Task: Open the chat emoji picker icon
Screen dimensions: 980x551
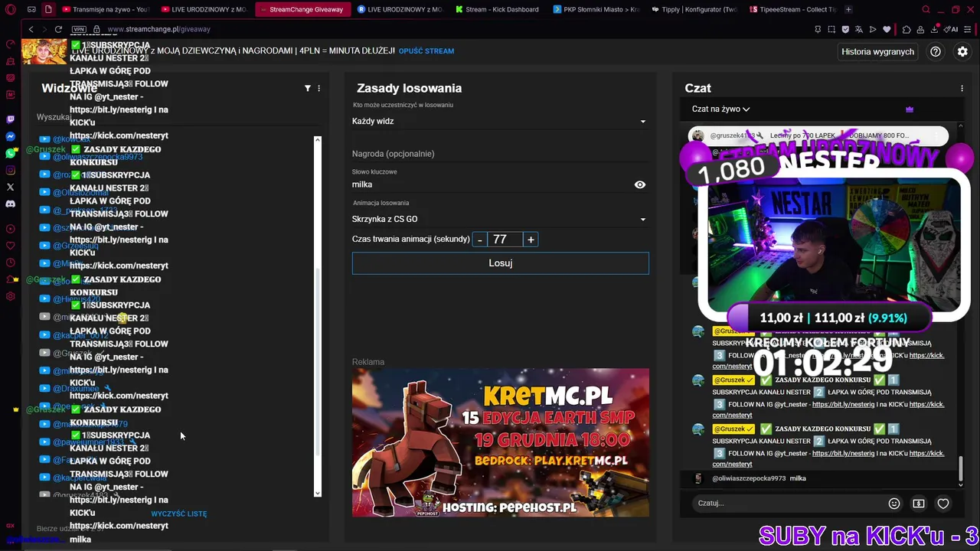Action: pos(893,503)
